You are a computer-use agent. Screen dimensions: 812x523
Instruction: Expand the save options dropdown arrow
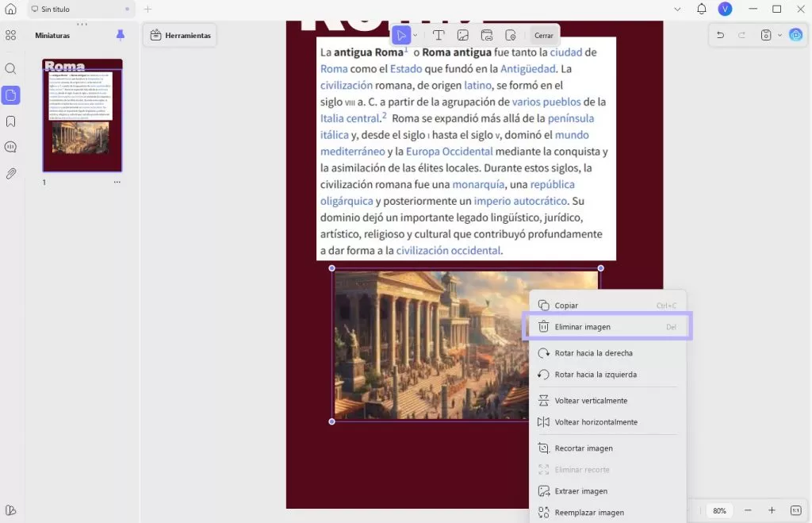779,35
